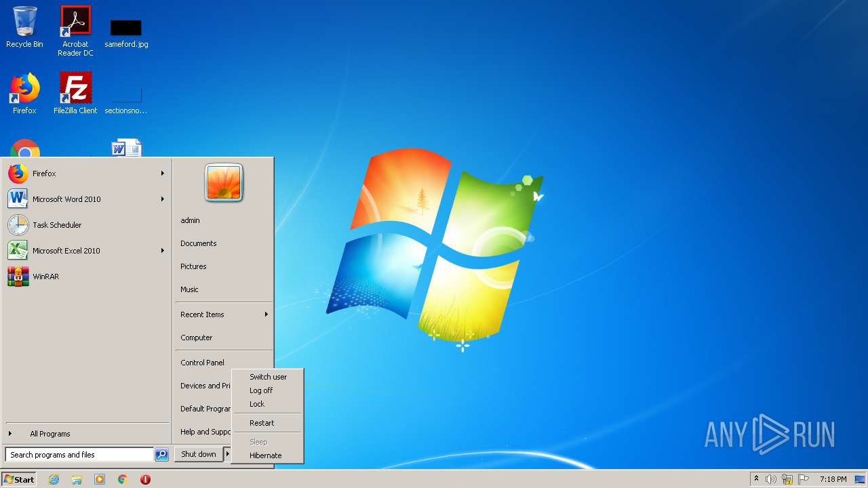
Task: Expand Firefox jump list arrow
Action: coord(163,174)
